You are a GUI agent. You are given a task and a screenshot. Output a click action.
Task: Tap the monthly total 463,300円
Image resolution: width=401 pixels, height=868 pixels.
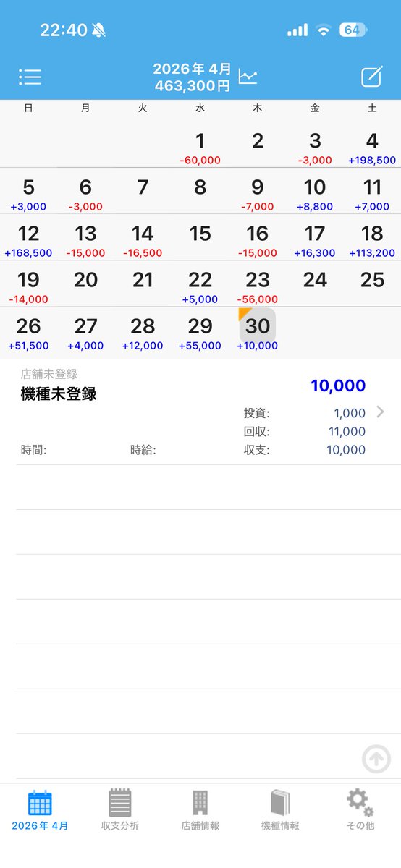coord(193,86)
